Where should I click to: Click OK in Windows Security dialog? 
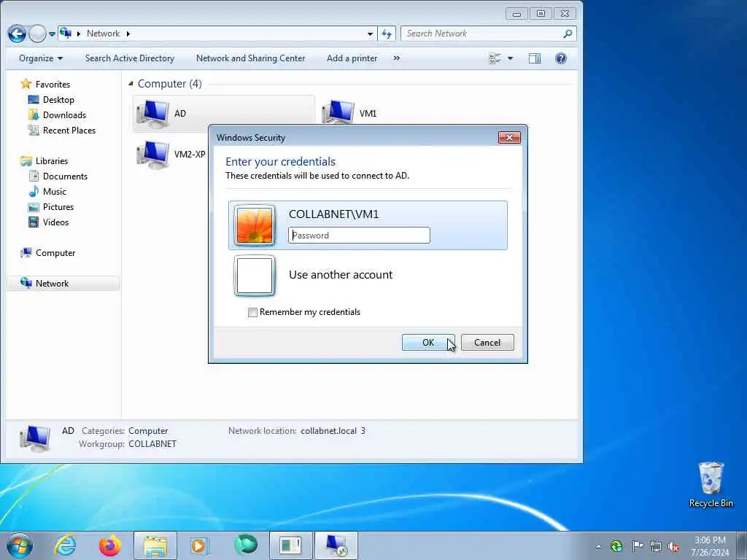pyautogui.click(x=428, y=343)
